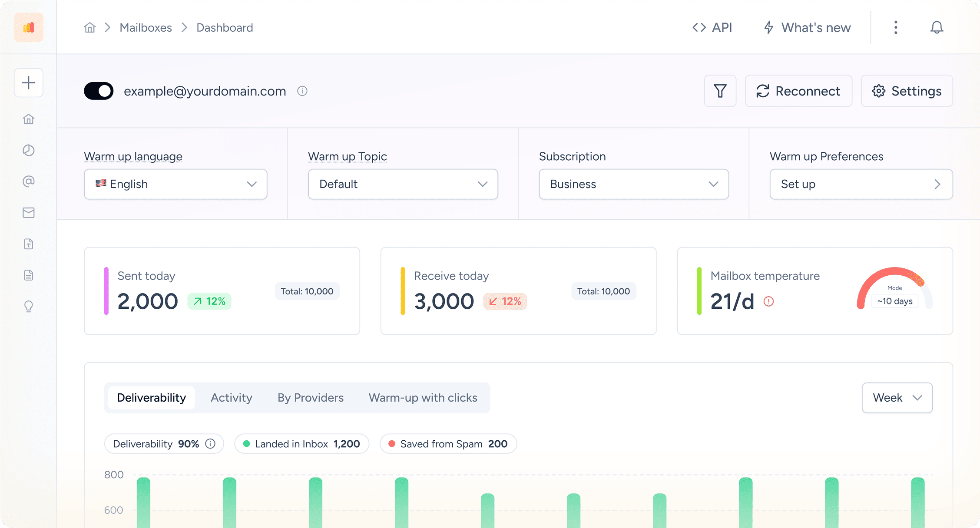Expand Warm up Preferences Set up
The image size is (980, 528).
(861, 184)
